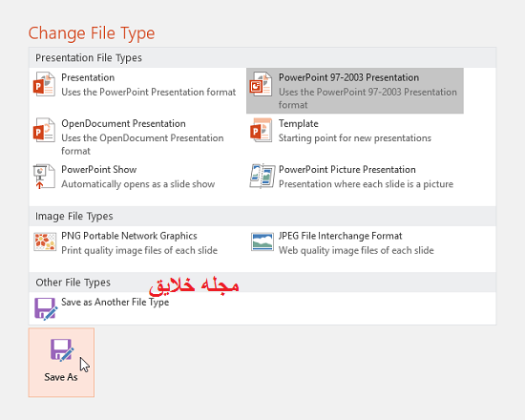Choose 'PNG Portable Network Graphics' label
Viewport: 525px width, 420px height.
(x=129, y=236)
